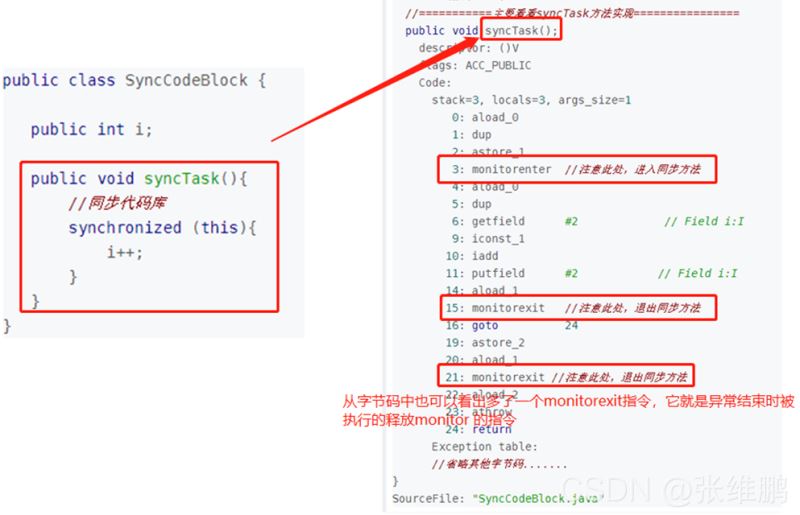The height and width of the screenshot is (515, 800).
Task: Click the CSDN watermark at bottom right
Action: (x=674, y=489)
